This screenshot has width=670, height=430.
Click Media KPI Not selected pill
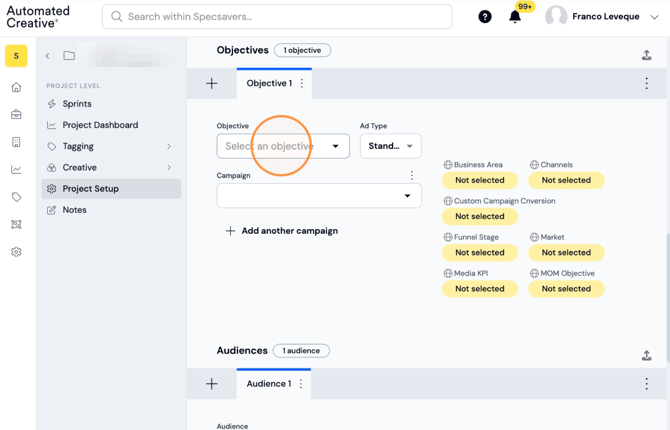[x=480, y=289]
